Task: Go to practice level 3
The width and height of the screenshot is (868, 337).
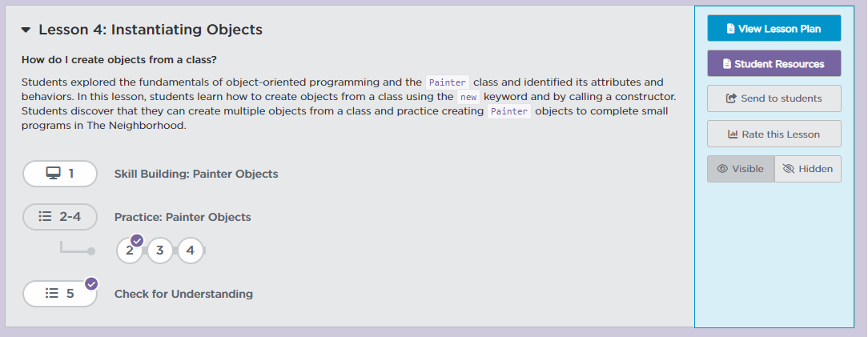Action: click(160, 251)
